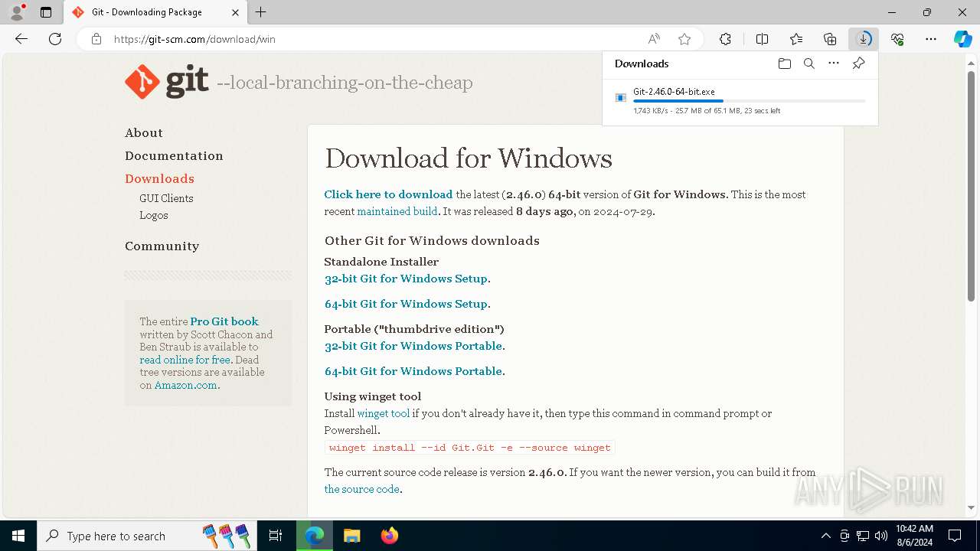Open more options in Downloads panel
The width and height of the screenshot is (980, 551).
pos(834,64)
